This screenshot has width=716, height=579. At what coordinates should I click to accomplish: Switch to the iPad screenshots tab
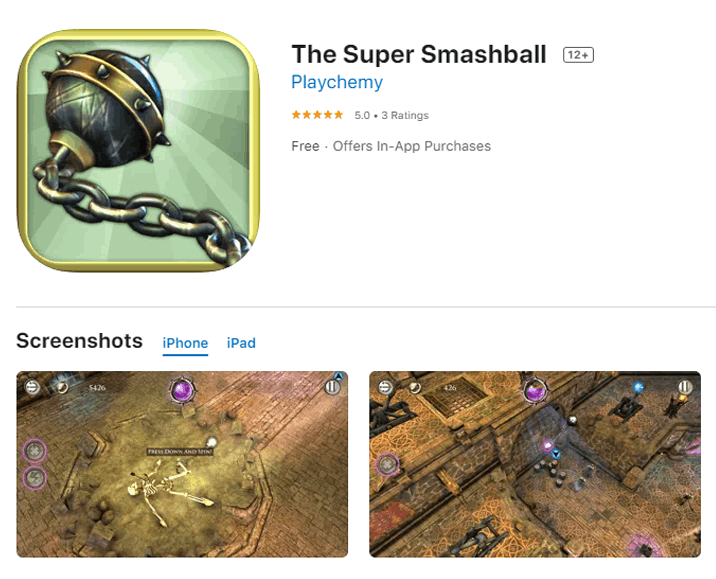241,343
